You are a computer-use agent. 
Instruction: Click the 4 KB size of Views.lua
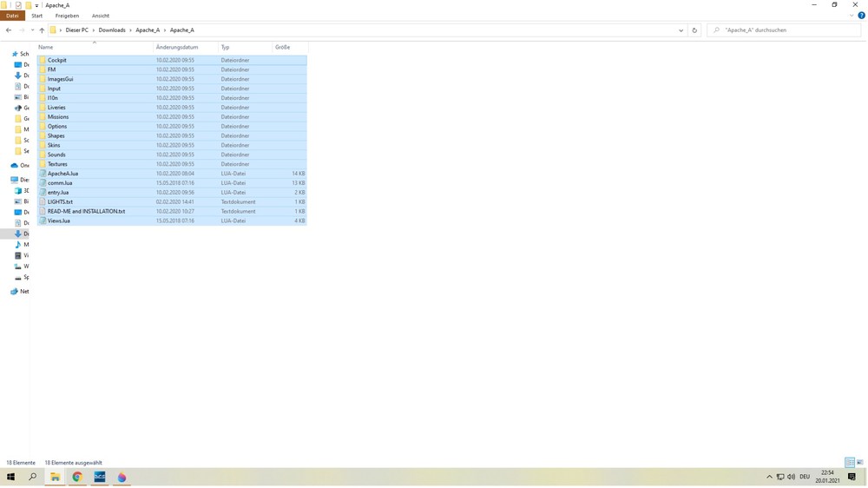pos(299,221)
